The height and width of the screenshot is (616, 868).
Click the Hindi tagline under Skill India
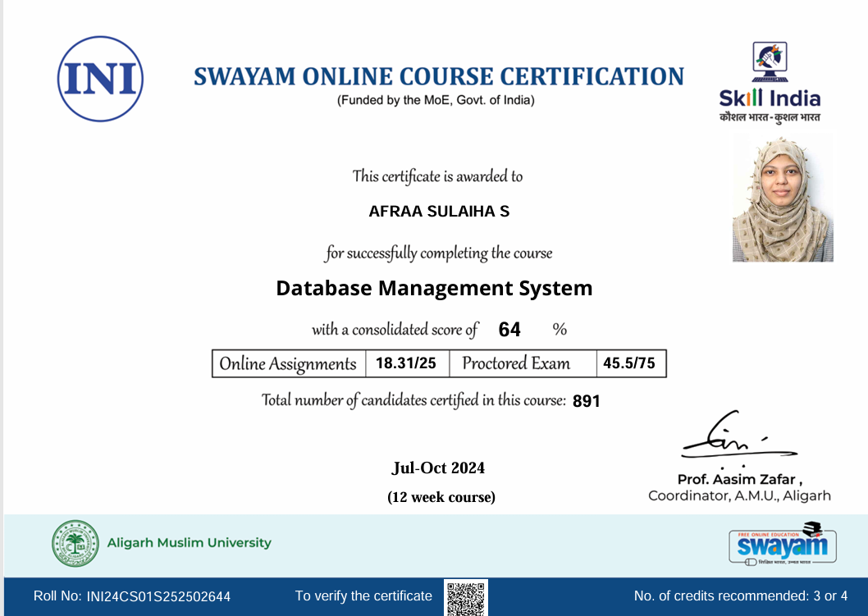point(770,117)
